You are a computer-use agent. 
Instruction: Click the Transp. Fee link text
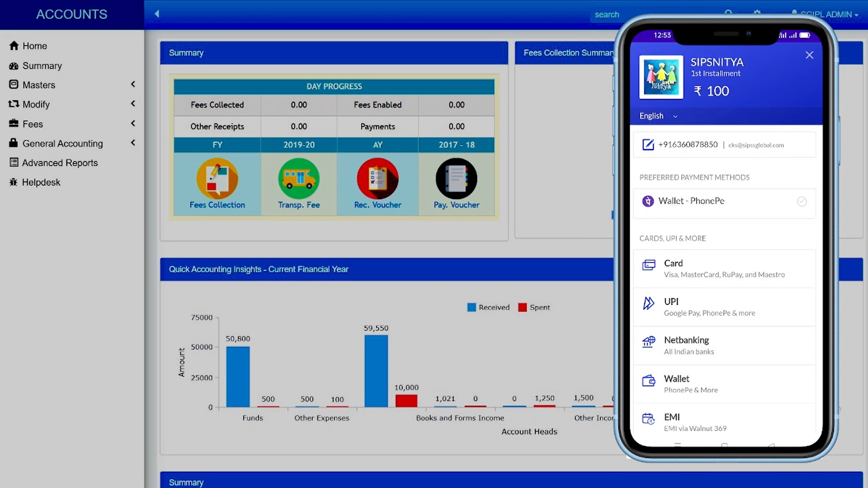[299, 205]
